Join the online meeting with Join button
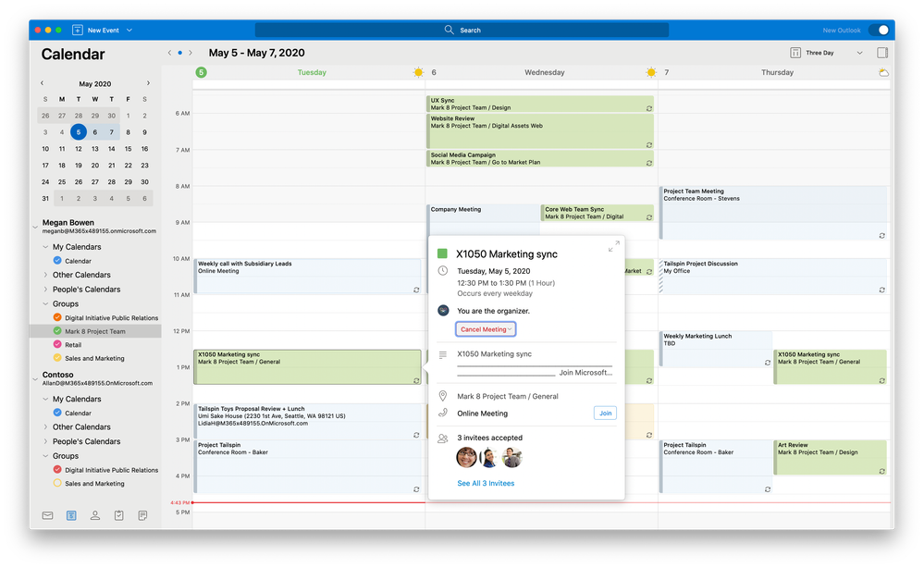 (605, 413)
